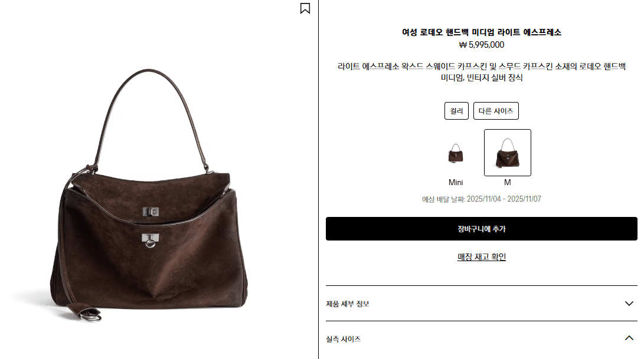
Task: Add item with 장바구니에 추가 button
Action: [481, 229]
